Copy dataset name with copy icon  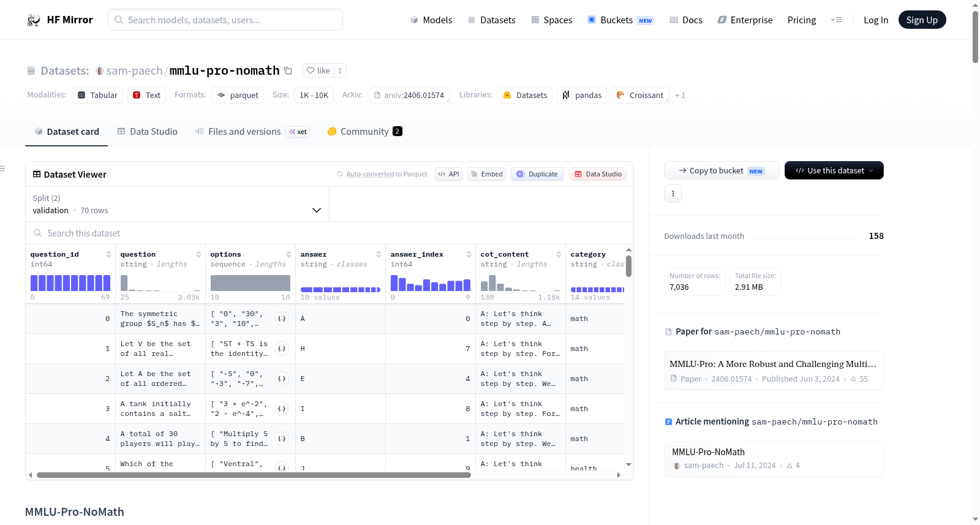tap(288, 70)
